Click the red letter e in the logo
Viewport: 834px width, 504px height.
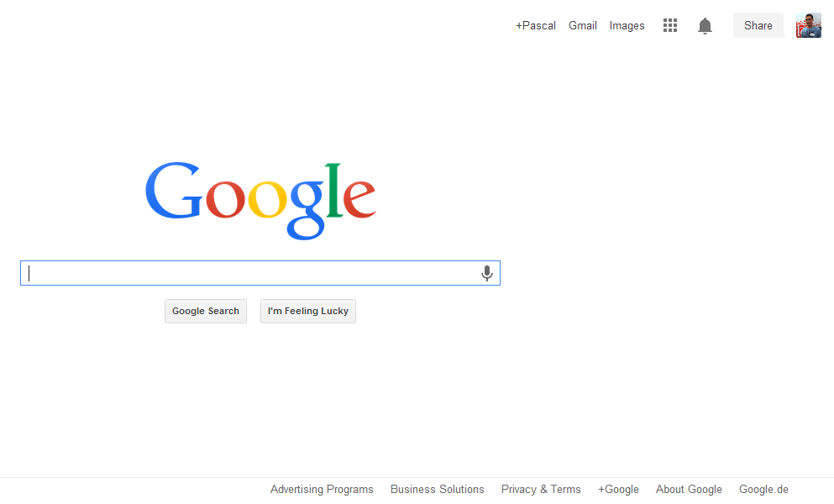coord(359,198)
